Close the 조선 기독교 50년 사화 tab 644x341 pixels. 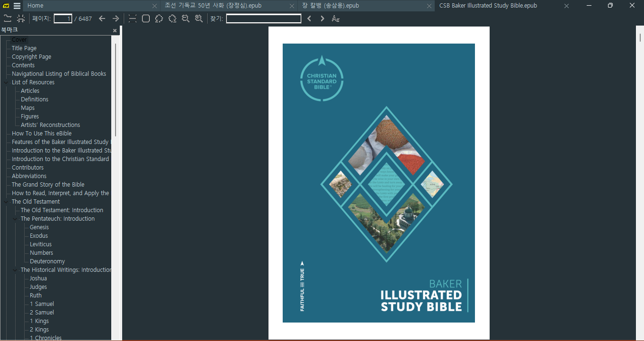[x=292, y=6]
